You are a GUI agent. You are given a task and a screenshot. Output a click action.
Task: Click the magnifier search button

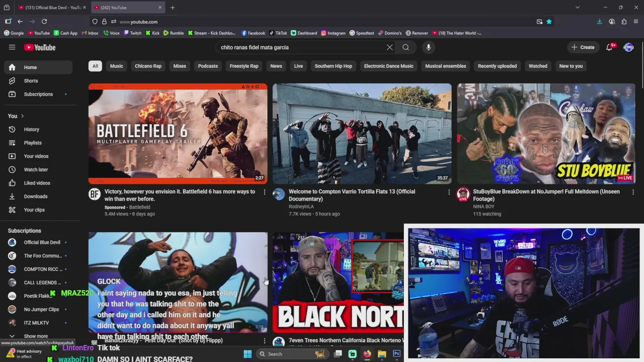[406, 47]
